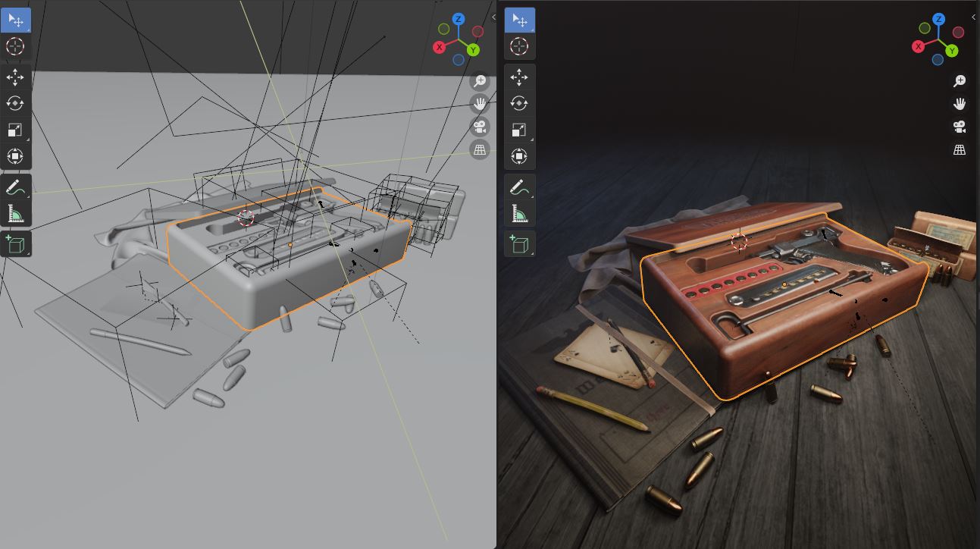Select the Measure tool in the right toolbar

coord(519,213)
